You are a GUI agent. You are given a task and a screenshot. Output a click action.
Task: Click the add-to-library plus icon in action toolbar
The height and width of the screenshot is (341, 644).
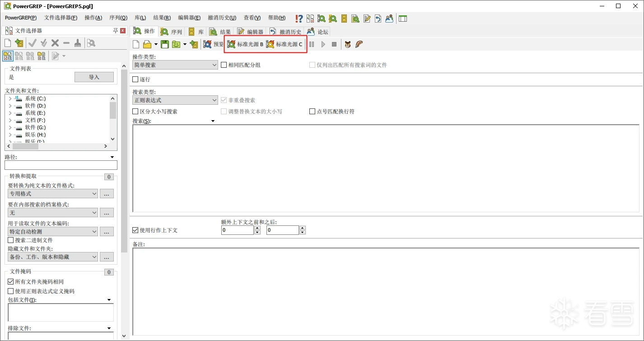click(x=194, y=44)
